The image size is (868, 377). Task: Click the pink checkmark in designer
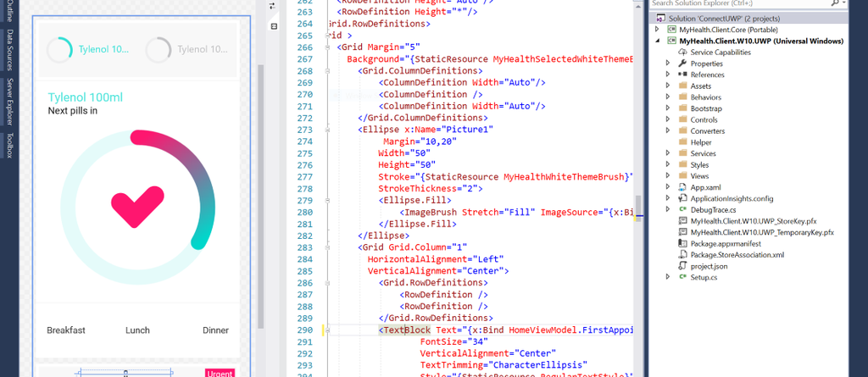coord(136,202)
